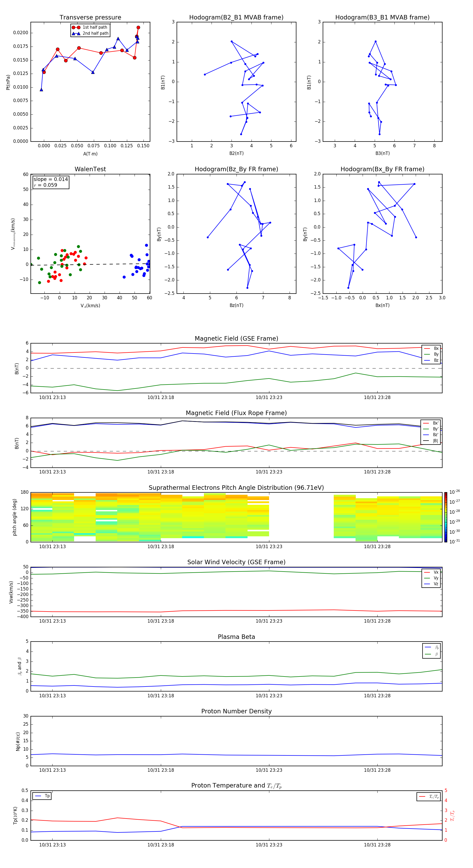Viewport: 473px width, 868px height.
Task: Click the "Hodogram(Bx_By FR frame)" title
Action: [382, 169]
